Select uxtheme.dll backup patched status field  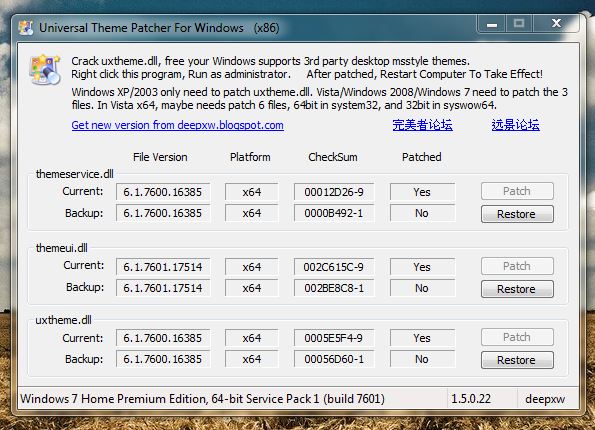(x=422, y=359)
